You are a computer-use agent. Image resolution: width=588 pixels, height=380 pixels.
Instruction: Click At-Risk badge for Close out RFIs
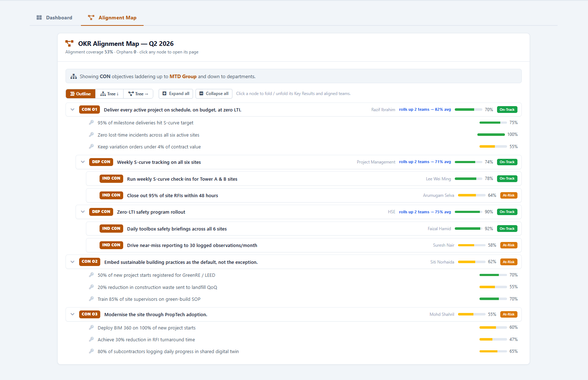[x=509, y=195]
